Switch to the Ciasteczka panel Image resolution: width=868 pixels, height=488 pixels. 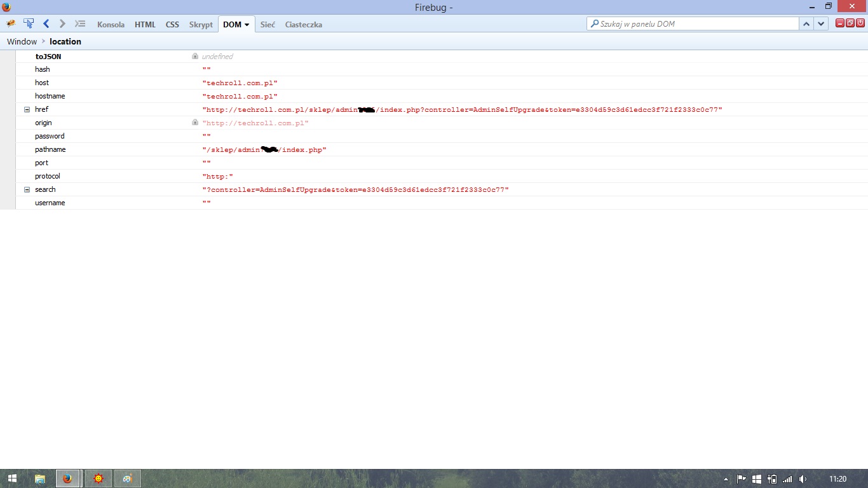(x=304, y=25)
